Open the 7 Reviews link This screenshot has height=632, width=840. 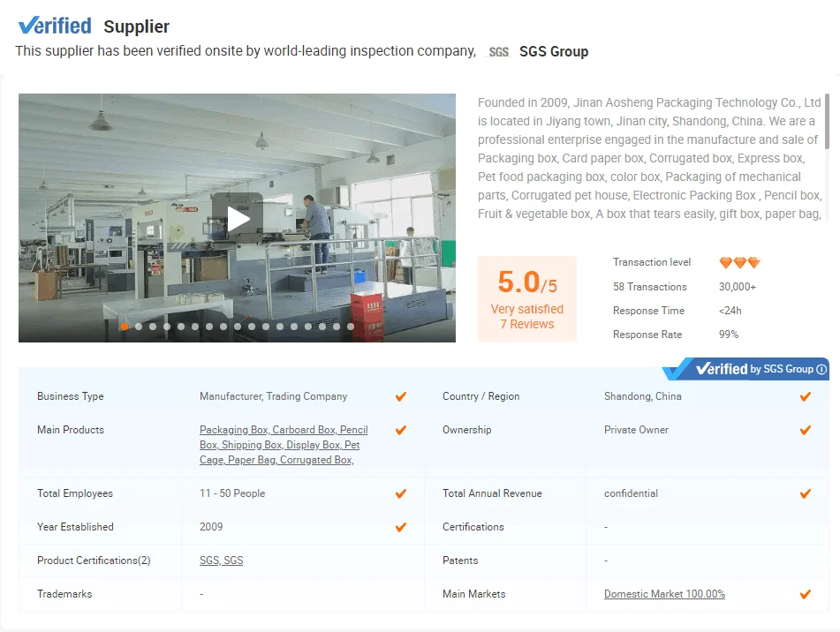(527, 324)
